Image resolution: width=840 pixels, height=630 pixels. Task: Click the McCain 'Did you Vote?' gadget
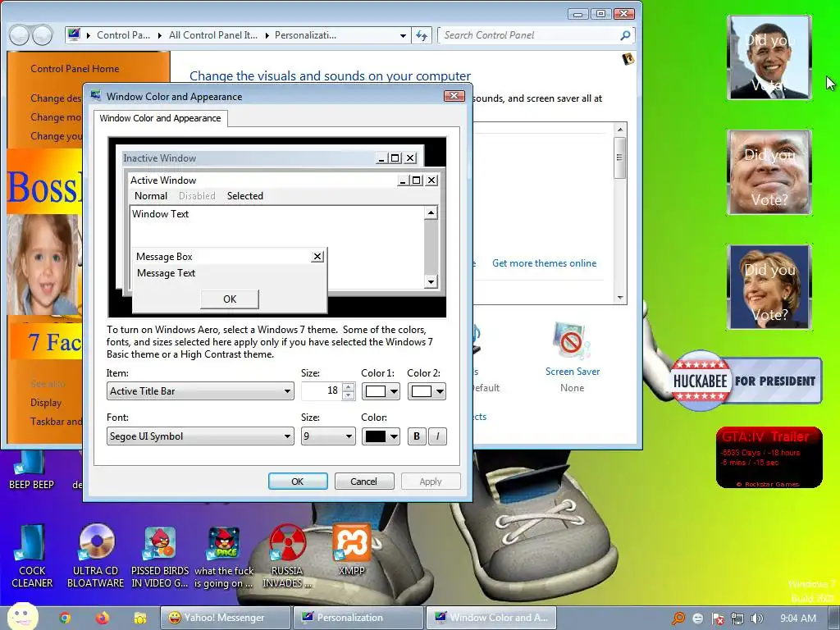pos(769,172)
